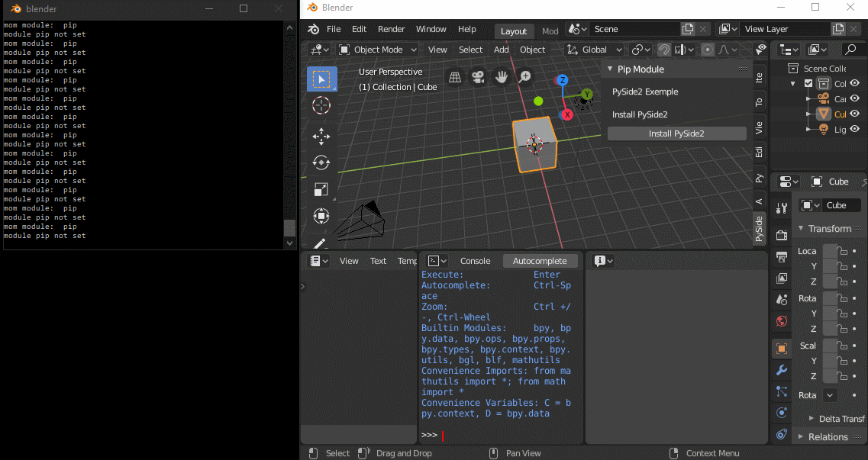Pick the Scale tool

(321, 189)
